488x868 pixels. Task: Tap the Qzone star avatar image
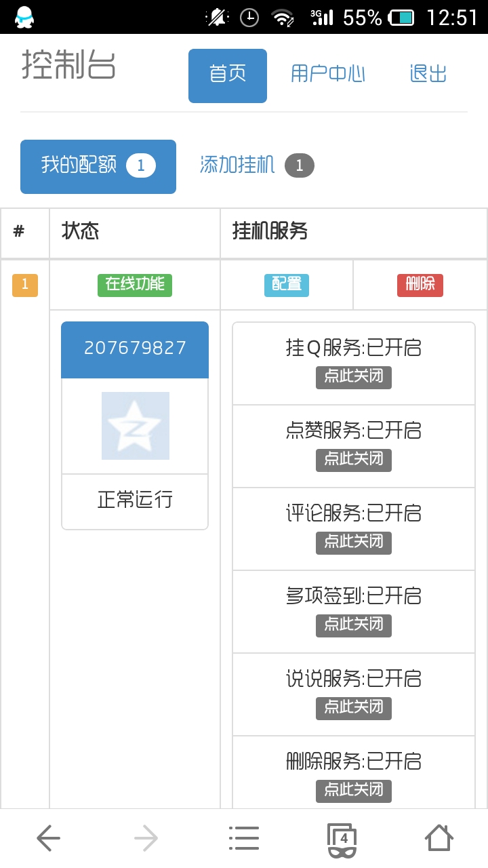pyautogui.click(x=136, y=426)
